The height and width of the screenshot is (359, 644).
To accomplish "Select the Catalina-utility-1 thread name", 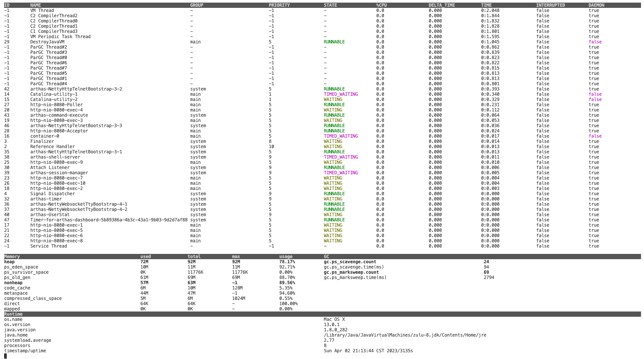I will point(54,94).
